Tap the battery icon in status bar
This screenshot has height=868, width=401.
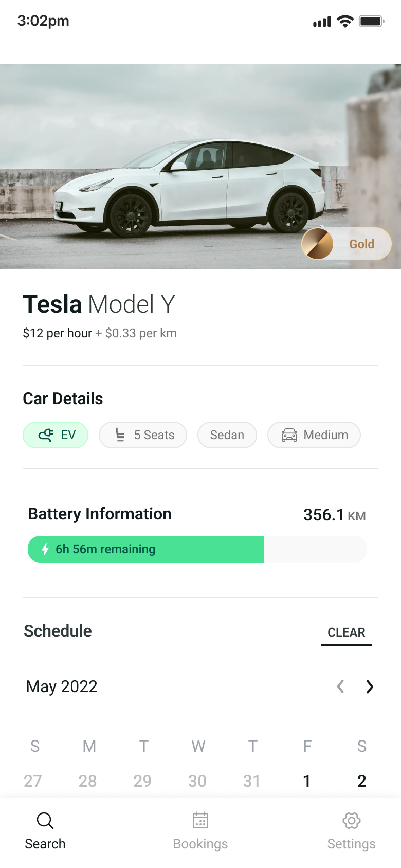[371, 21]
